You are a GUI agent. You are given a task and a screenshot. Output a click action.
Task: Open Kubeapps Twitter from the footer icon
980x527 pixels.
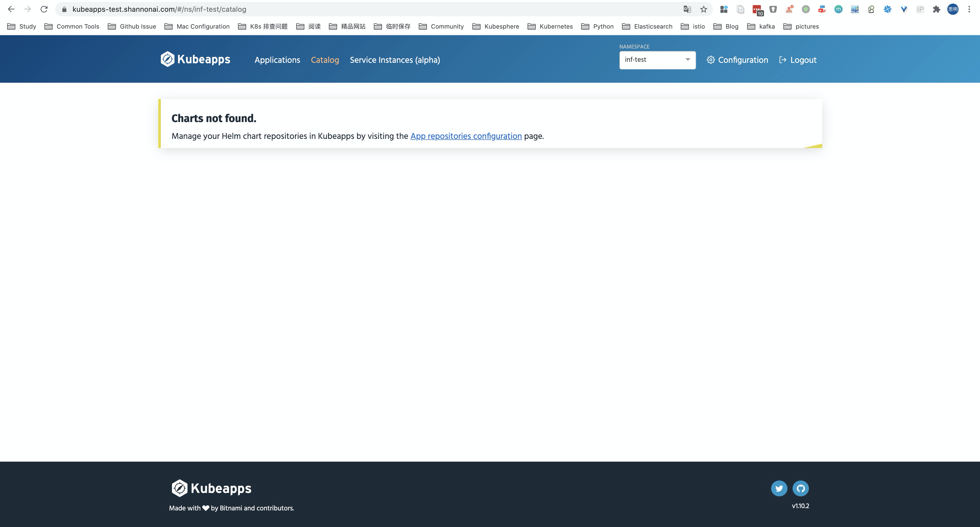[779, 488]
